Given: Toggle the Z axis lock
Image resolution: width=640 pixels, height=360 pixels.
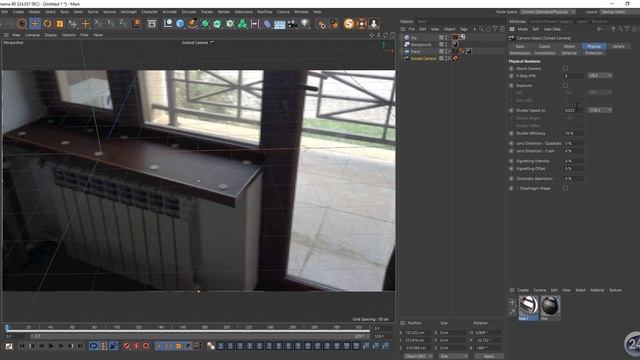Looking at the screenshot, I should 123,24.
